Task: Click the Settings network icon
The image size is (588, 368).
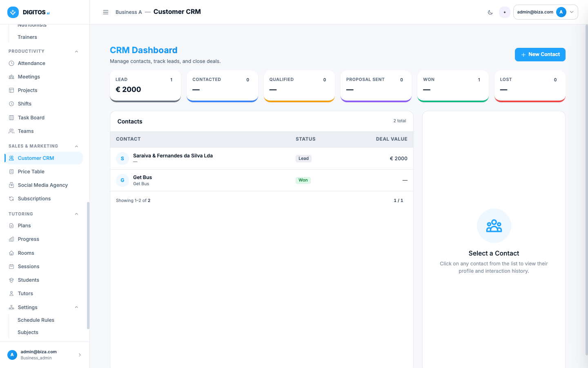Action: (11, 307)
